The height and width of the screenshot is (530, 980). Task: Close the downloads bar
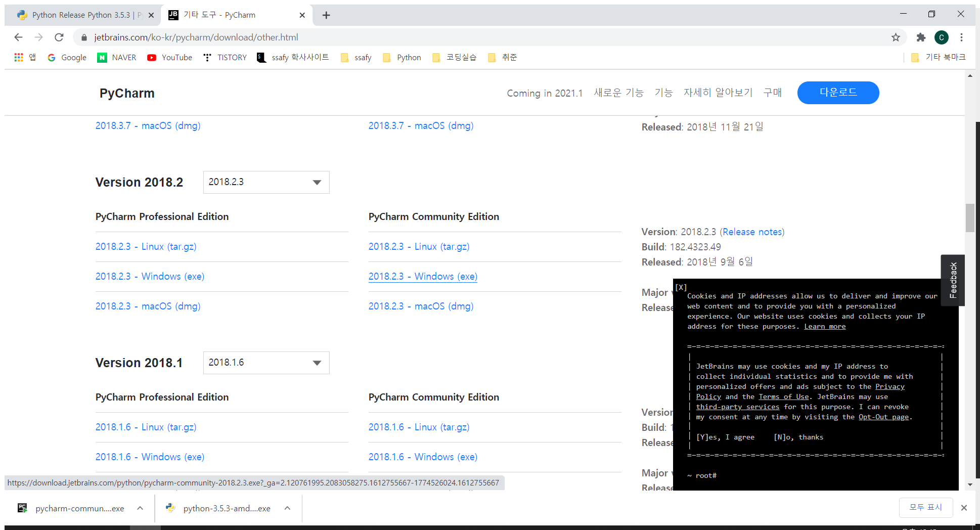click(964, 508)
